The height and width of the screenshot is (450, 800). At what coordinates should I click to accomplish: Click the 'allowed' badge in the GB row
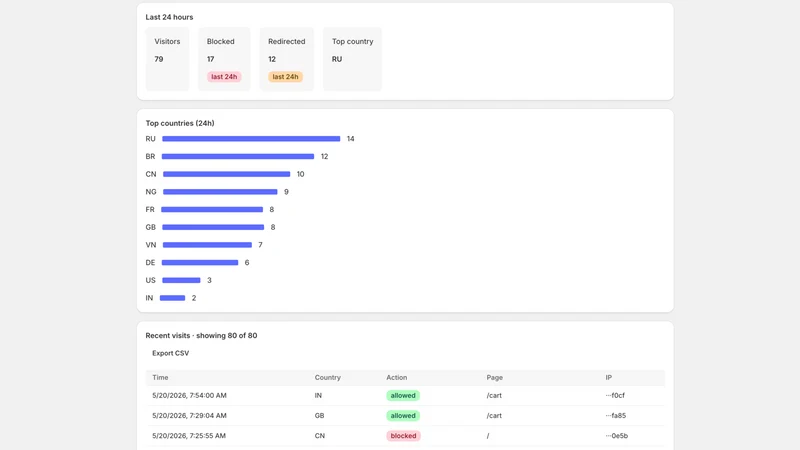pos(403,416)
